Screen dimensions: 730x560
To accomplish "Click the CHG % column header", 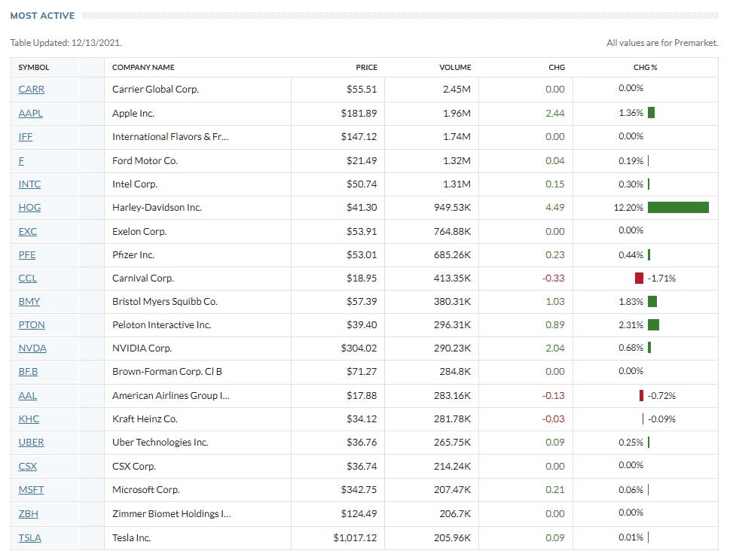I will (645, 68).
